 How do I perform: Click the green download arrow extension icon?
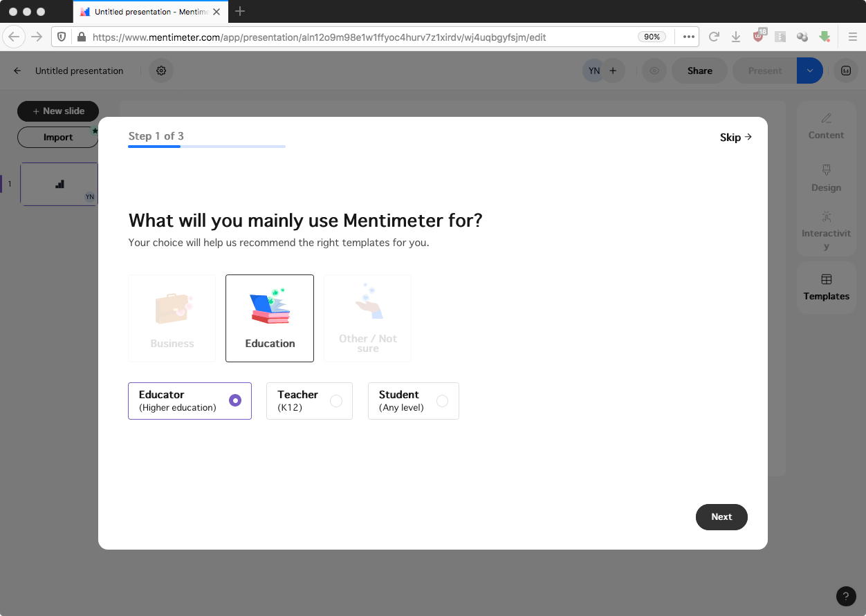pos(824,37)
